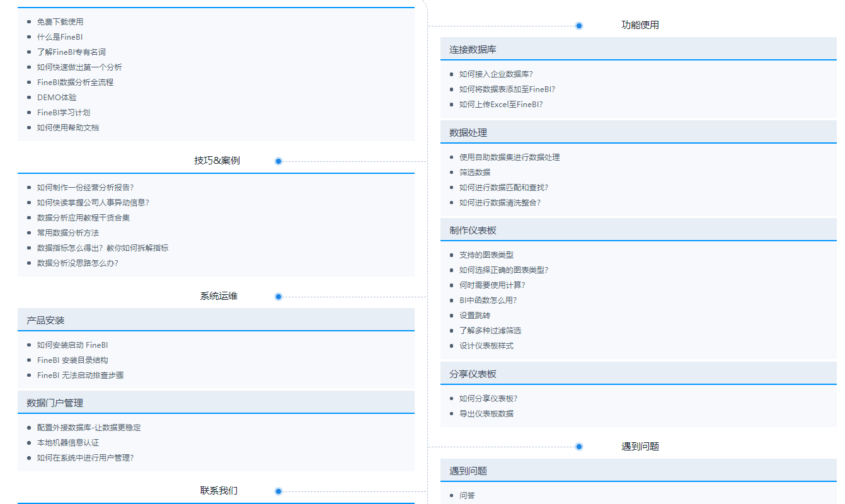Screen dimensions: 845x504
Task: Click 导出仪表板数据 link
Action: pyautogui.click(x=486, y=414)
